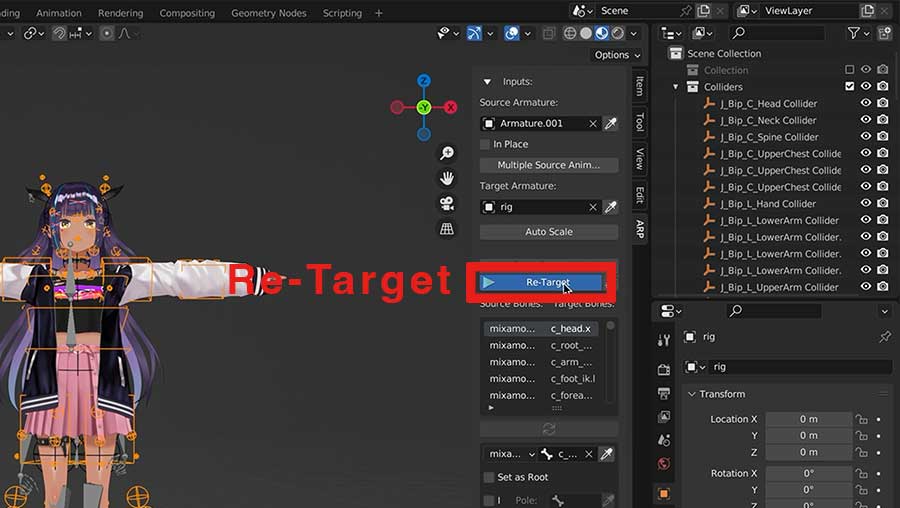Click the zoom magnifier viewport icon
This screenshot has width=900, height=508.
point(447,153)
